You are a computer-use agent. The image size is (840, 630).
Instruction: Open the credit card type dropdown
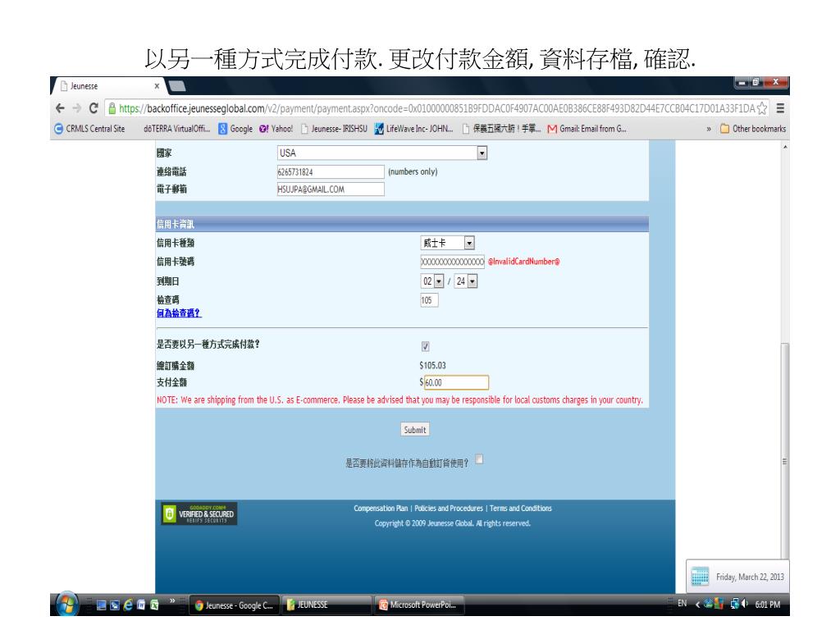pos(447,243)
